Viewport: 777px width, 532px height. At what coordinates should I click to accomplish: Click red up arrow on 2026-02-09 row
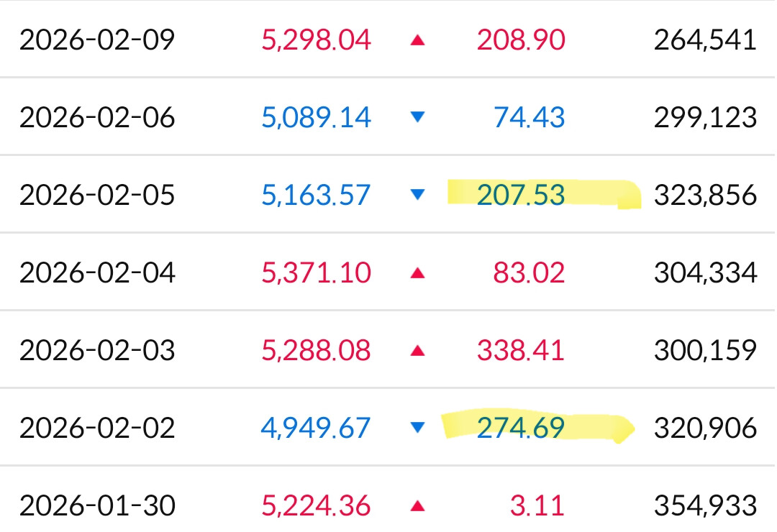[417, 40]
